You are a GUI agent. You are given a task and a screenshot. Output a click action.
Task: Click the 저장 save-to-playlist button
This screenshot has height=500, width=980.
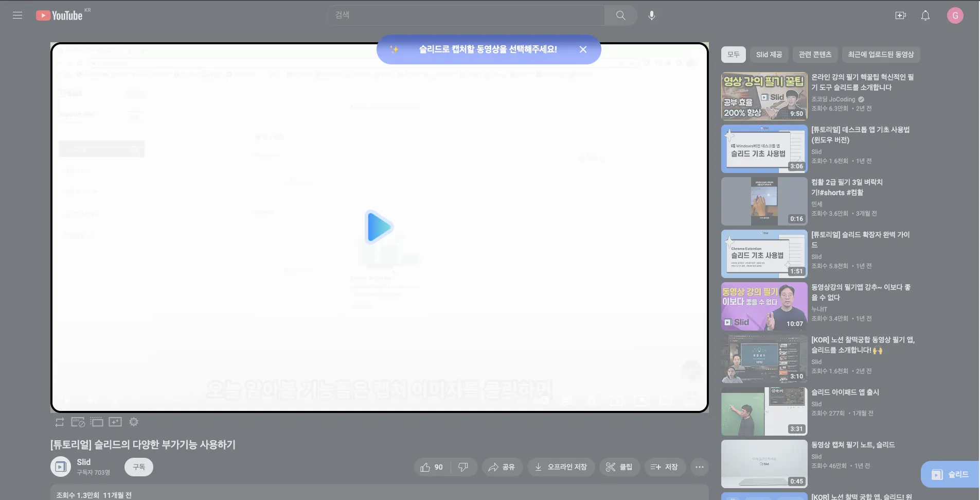tap(665, 467)
